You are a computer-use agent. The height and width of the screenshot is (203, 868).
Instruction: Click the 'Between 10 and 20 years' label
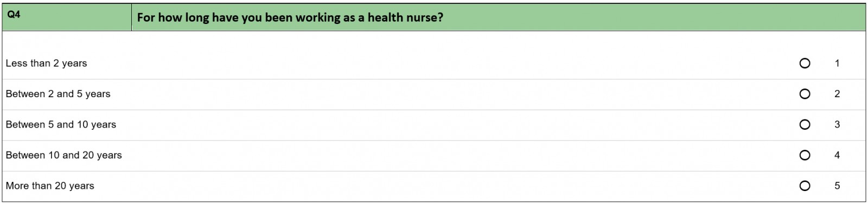coord(63,155)
